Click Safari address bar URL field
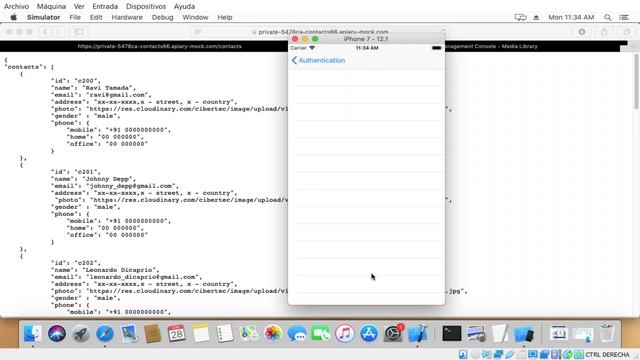This screenshot has height=360, width=640. (x=322, y=32)
